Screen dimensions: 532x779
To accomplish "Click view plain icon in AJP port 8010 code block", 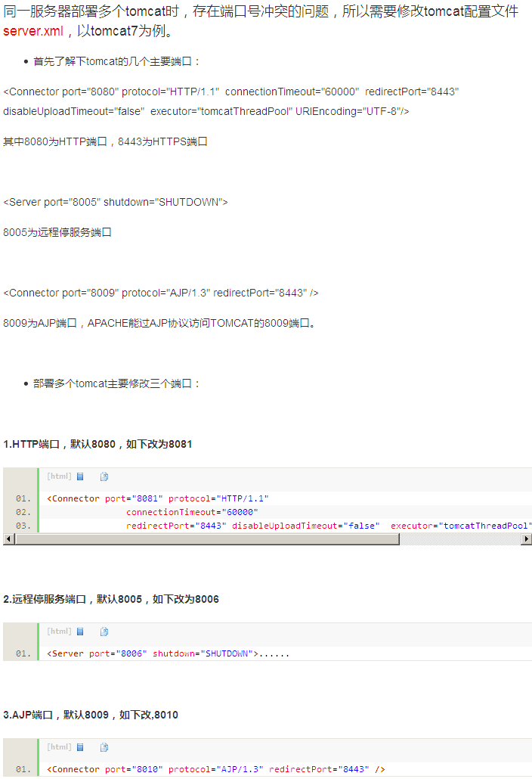I will pos(80,747).
